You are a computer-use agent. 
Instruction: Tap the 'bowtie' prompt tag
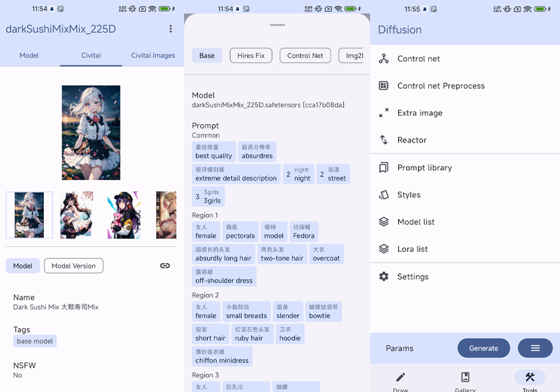click(323, 312)
